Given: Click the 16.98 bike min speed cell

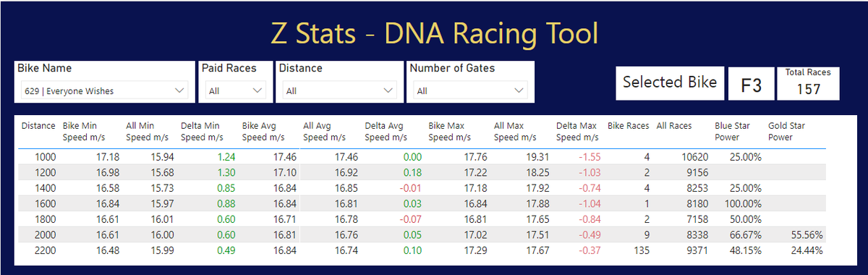Looking at the screenshot, I should (x=107, y=172).
